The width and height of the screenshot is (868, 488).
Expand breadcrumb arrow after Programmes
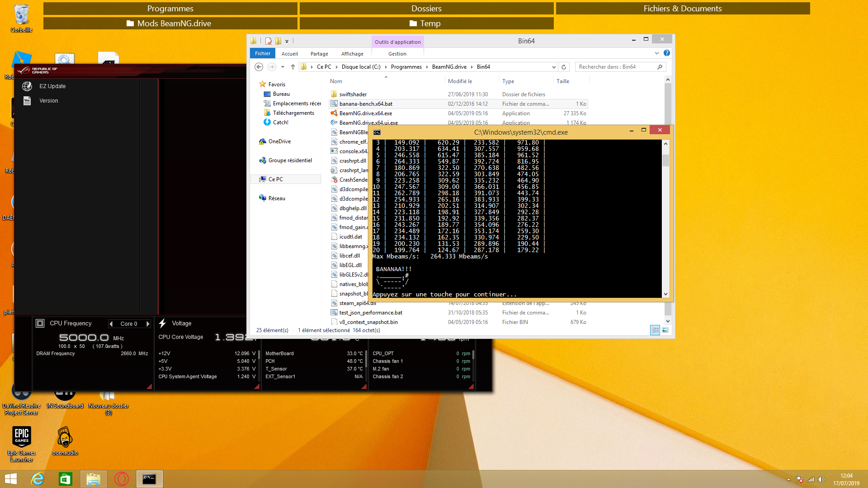pyautogui.click(x=427, y=67)
